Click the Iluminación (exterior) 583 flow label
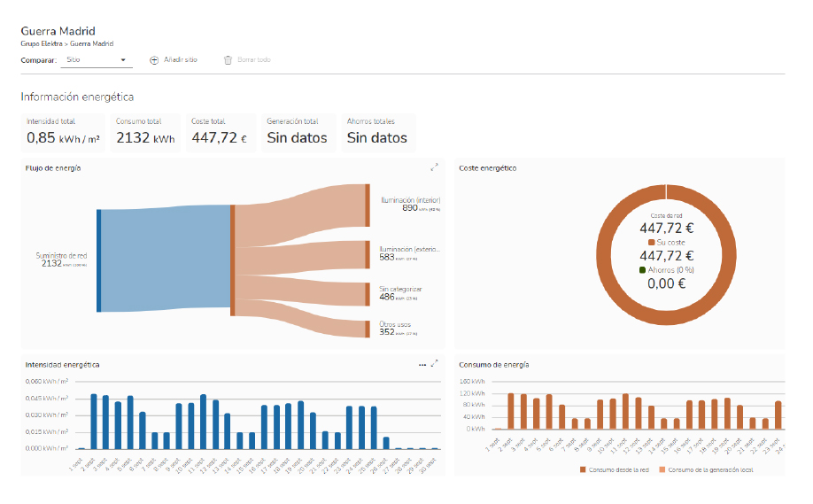The height and width of the screenshot is (504, 813). [x=409, y=253]
